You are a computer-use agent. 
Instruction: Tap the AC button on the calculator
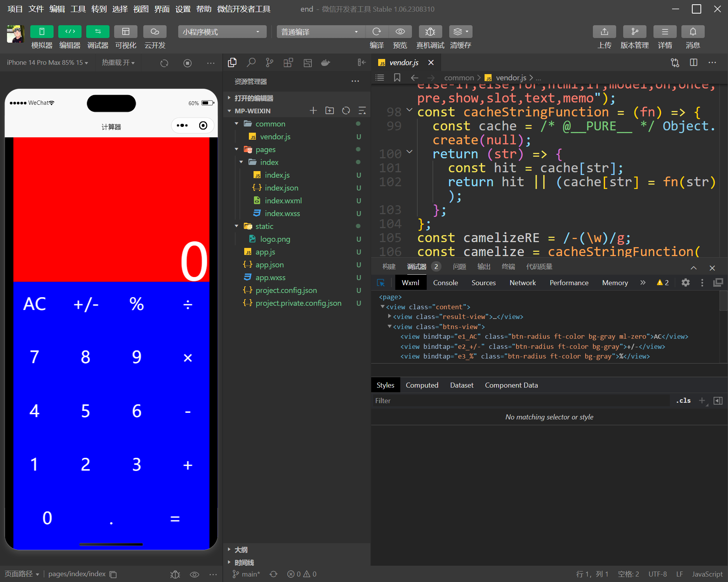pyautogui.click(x=35, y=304)
